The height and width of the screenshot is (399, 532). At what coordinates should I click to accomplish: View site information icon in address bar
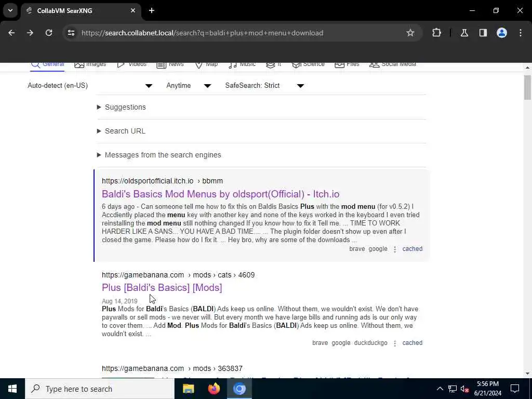coord(71,33)
